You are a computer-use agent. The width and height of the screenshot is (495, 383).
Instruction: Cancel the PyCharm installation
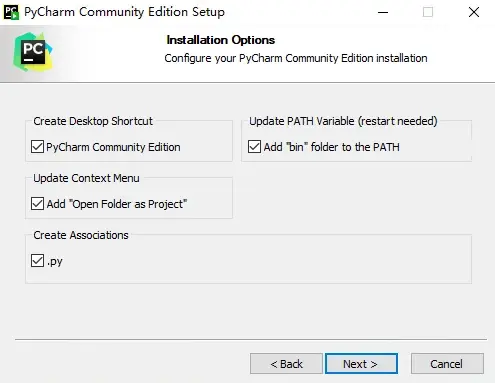click(x=447, y=364)
